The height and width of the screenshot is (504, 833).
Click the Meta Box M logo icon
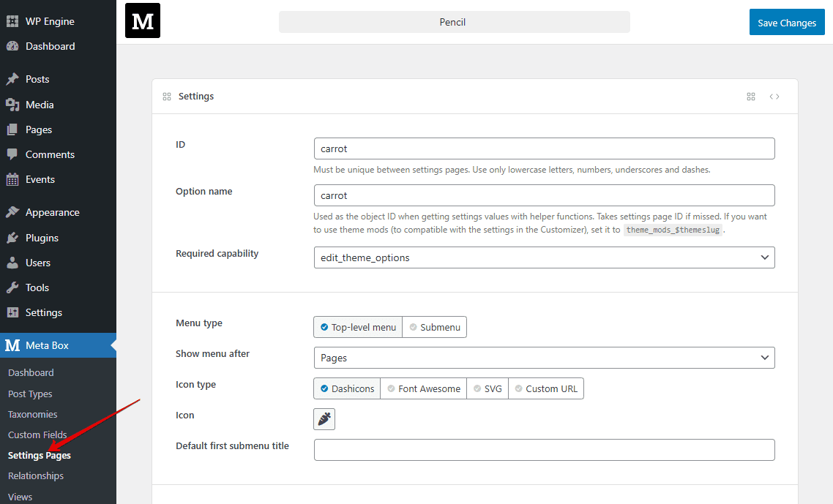click(x=142, y=20)
